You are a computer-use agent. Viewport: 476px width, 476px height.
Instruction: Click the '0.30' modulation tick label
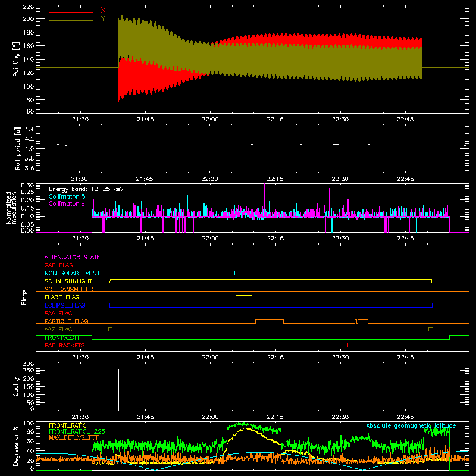[x=27, y=186]
